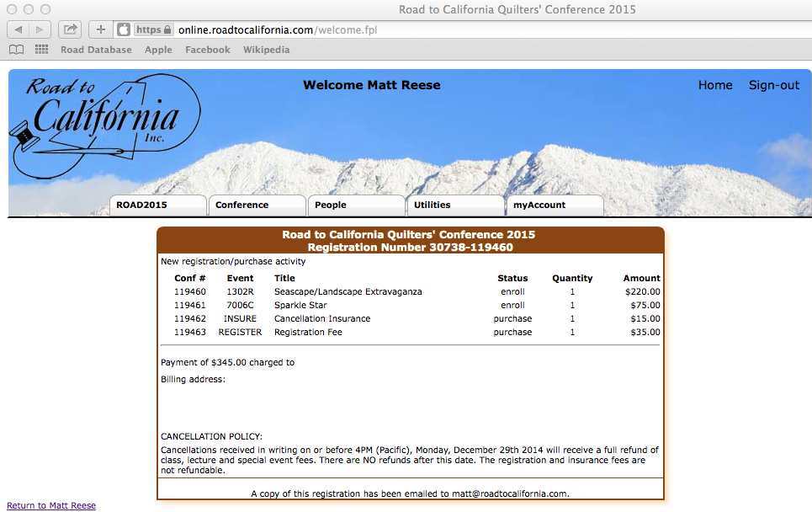812x512 pixels.
Task: Click the window zoom button
Action: click(45, 9)
